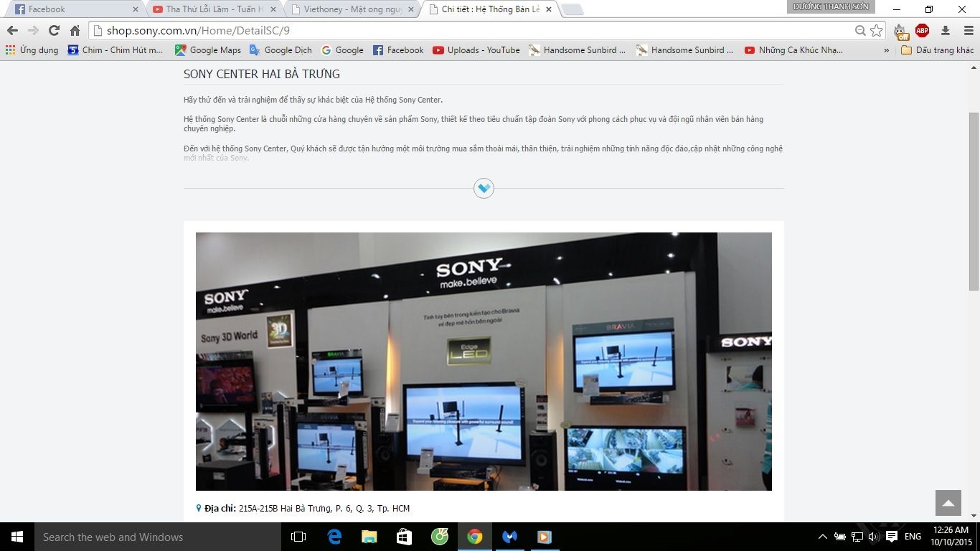The height and width of the screenshot is (551, 980).
Task: Click the Adblock Plus extension icon
Action: pyautogui.click(x=921, y=31)
